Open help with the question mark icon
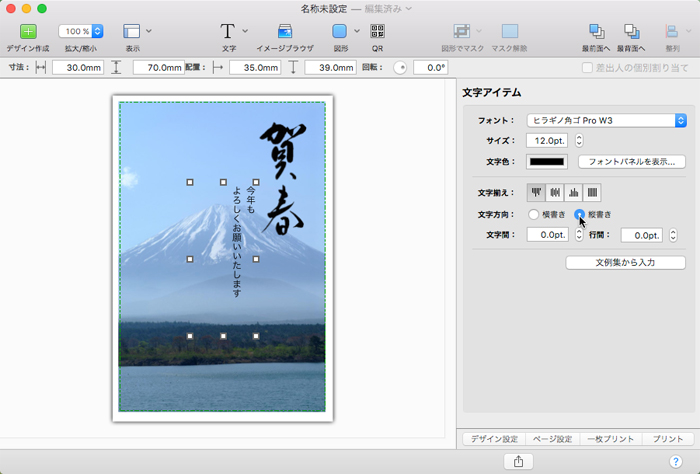700x474 pixels. click(x=675, y=461)
